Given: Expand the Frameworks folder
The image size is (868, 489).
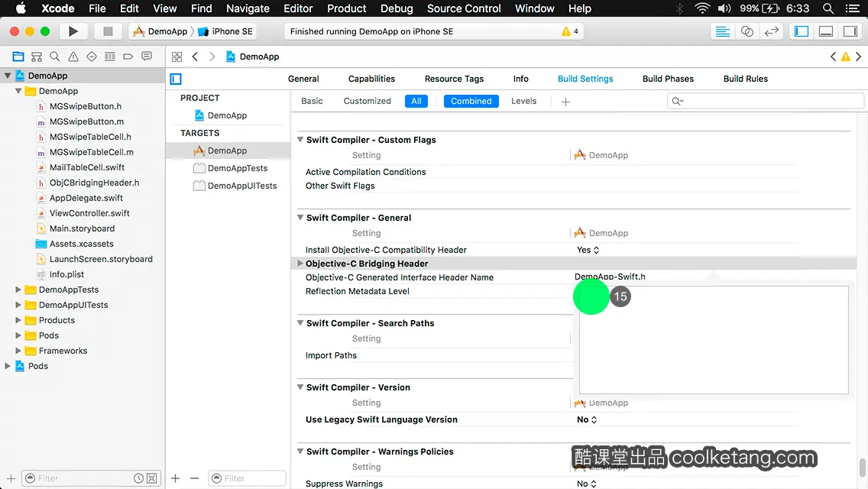Looking at the screenshot, I should (18, 351).
